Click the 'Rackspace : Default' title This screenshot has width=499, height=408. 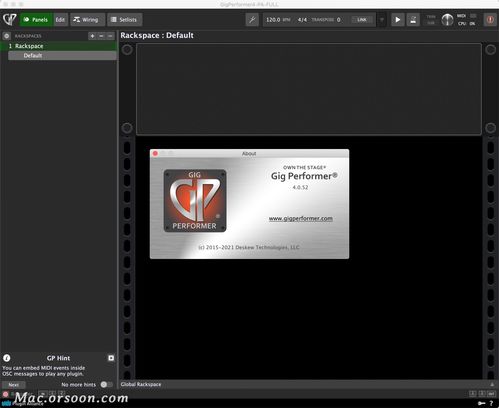[x=157, y=35]
